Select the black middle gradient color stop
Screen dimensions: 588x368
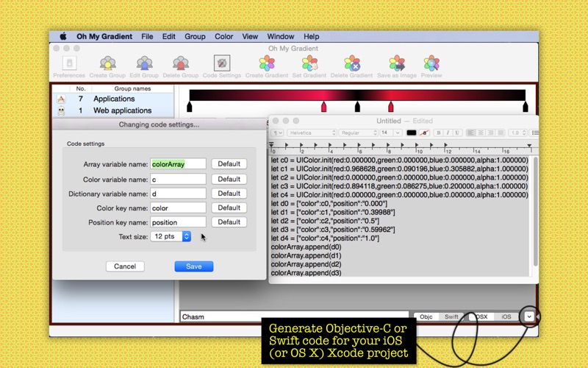[357, 107]
